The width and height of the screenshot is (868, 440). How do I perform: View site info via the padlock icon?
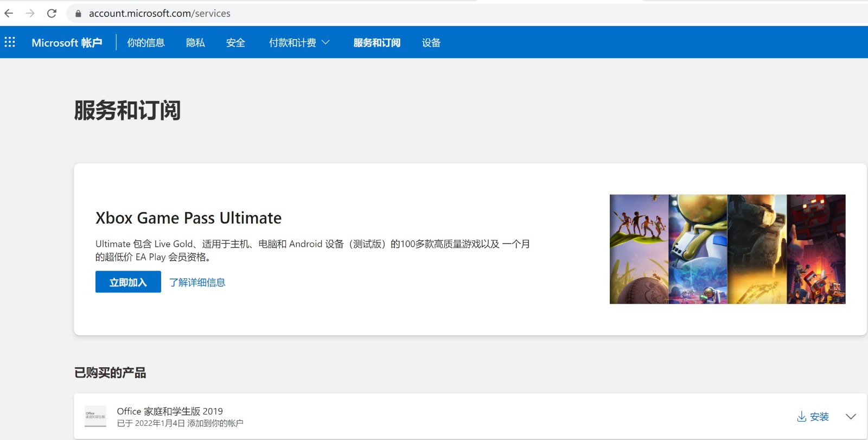[x=78, y=14]
